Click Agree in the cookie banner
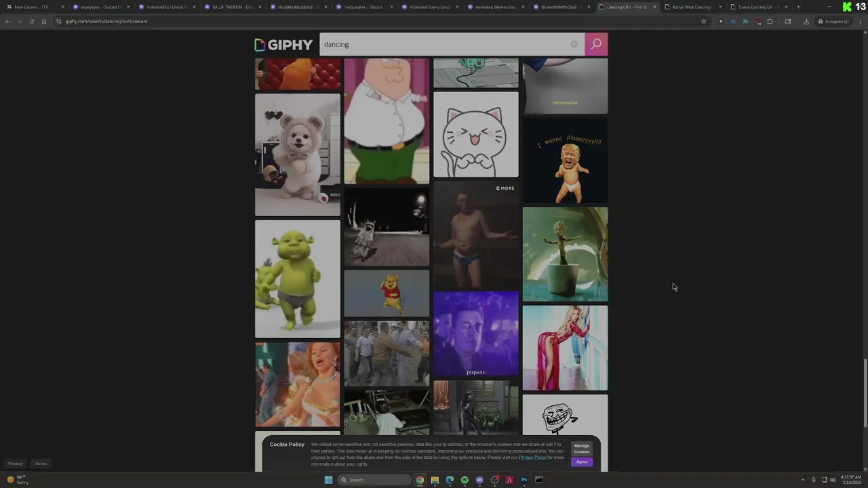 (x=582, y=462)
